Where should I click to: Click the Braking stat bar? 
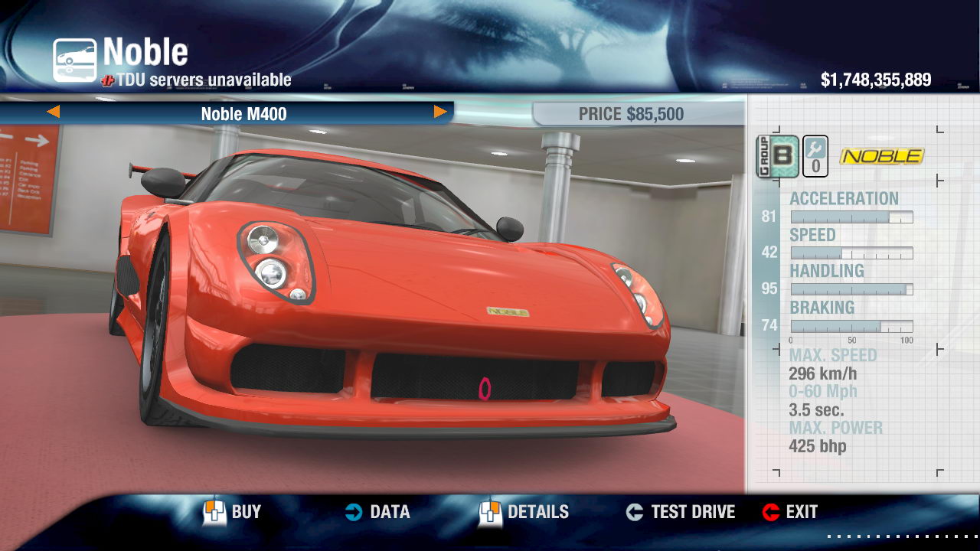(x=851, y=326)
